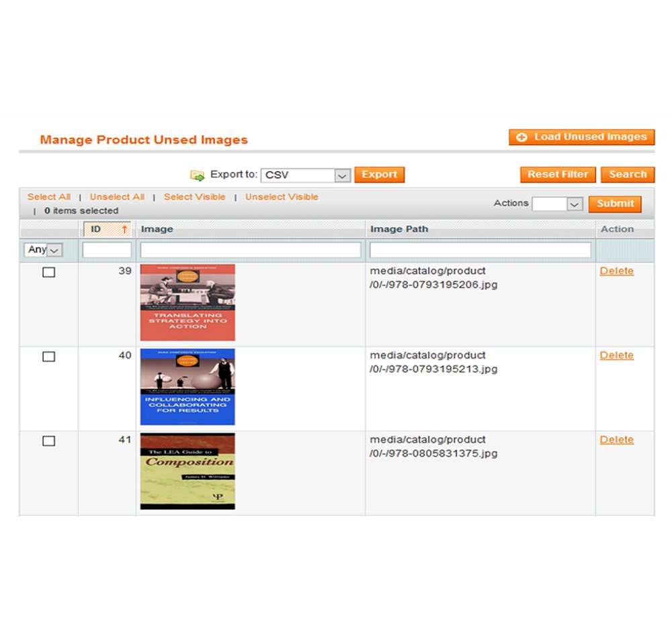Click the orange Search button
The width and height of the screenshot is (672, 630).
(x=628, y=175)
